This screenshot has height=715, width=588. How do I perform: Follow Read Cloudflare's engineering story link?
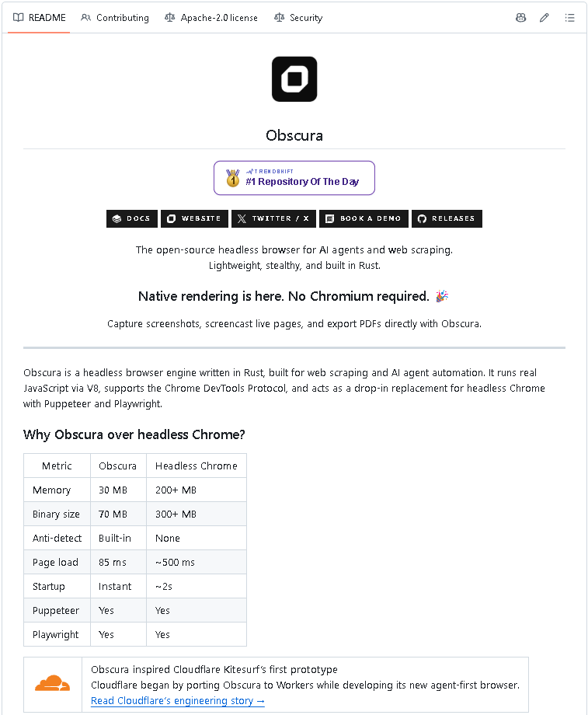click(178, 700)
